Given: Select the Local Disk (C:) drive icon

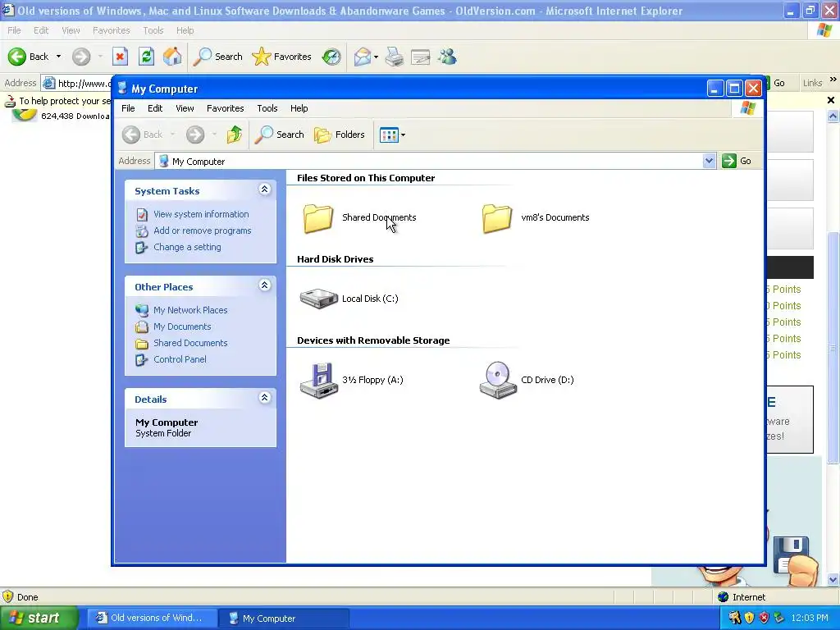Looking at the screenshot, I should (319, 299).
